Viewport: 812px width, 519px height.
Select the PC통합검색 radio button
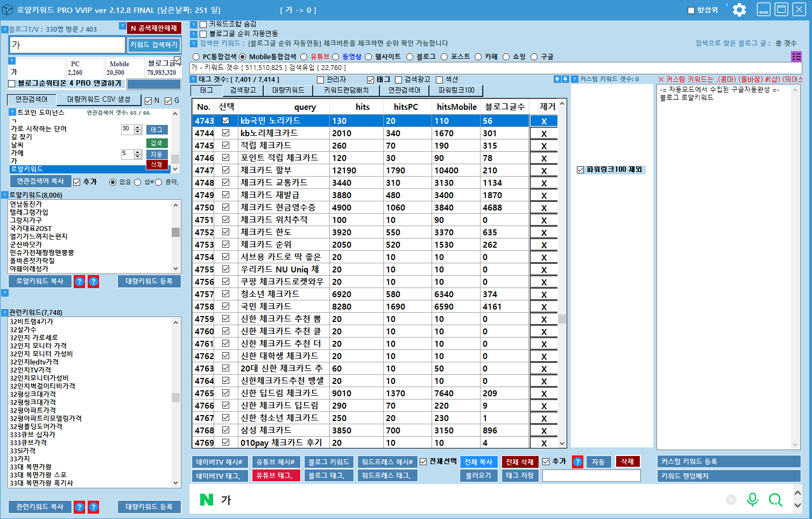coord(196,57)
